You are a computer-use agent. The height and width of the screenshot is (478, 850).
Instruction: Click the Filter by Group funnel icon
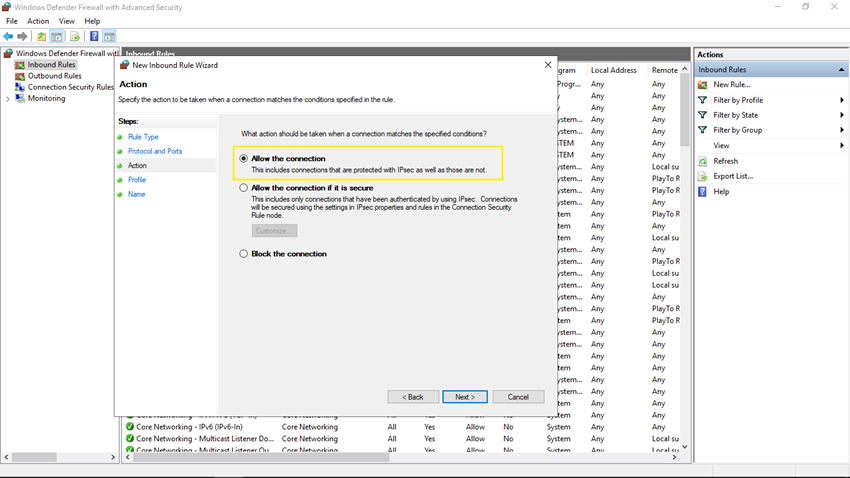pyautogui.click(x=703, y=130)
